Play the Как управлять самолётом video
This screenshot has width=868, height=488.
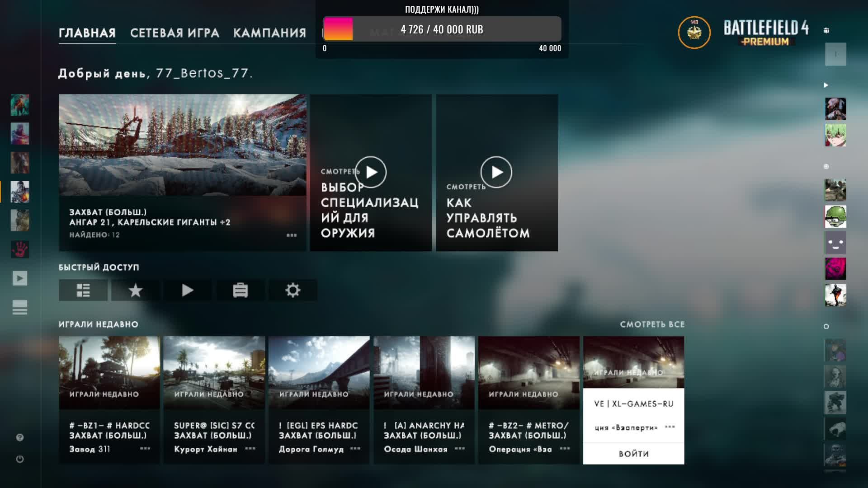tap(496, 172)
